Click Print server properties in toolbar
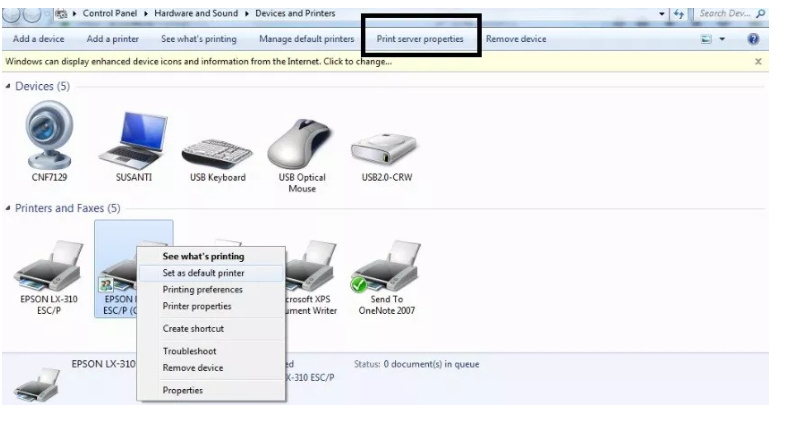 point(420,39)
